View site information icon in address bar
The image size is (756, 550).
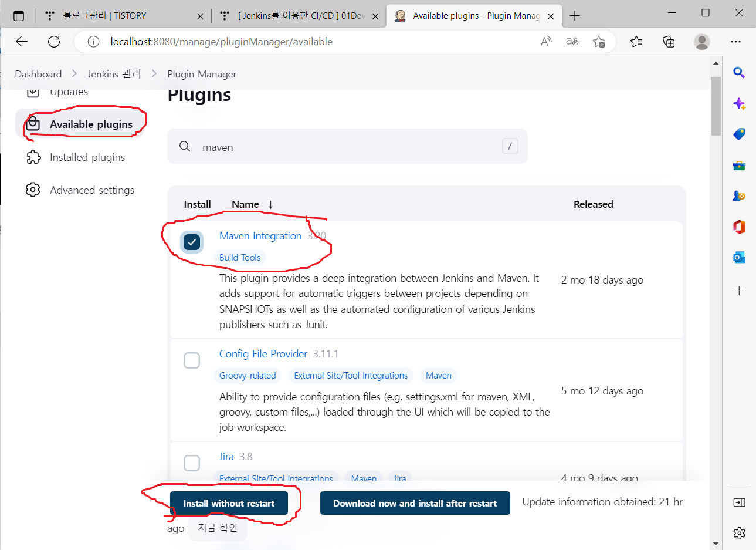coord(93,41)
